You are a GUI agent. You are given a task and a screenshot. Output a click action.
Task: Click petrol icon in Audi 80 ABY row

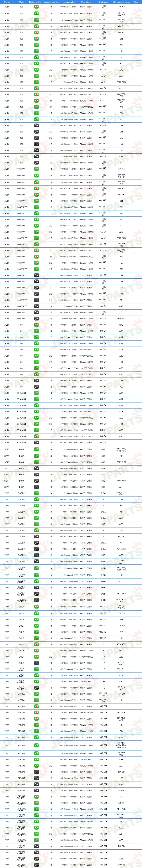tap(36, 356)
